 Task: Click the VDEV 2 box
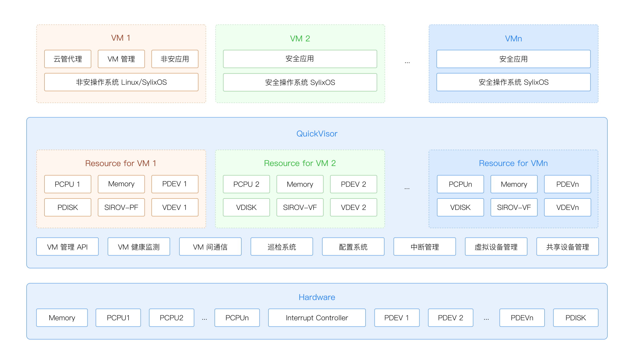click(354, 207)
